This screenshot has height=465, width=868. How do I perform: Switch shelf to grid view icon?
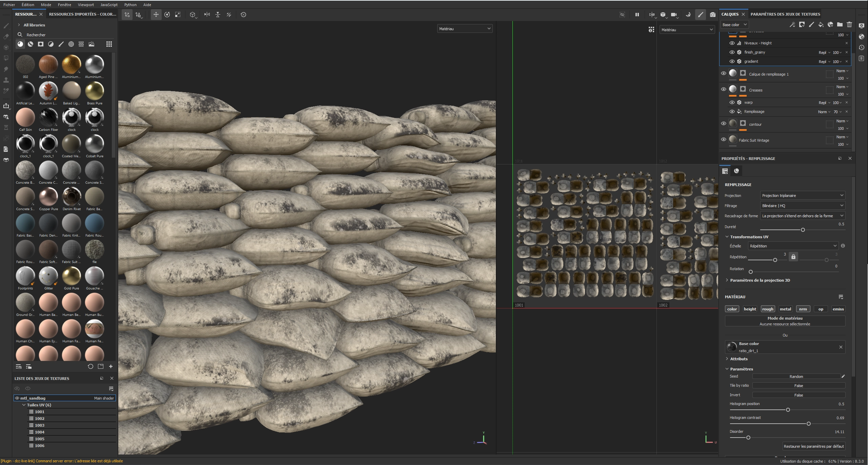[x=109, y=44]
